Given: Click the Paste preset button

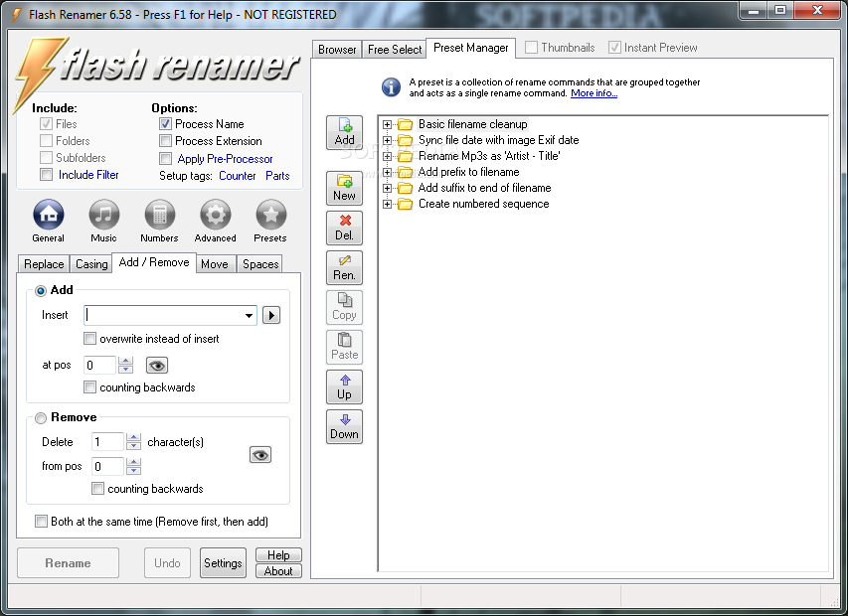Looking at the screenshot, I should pyautogui.click(x=345, y=347).
